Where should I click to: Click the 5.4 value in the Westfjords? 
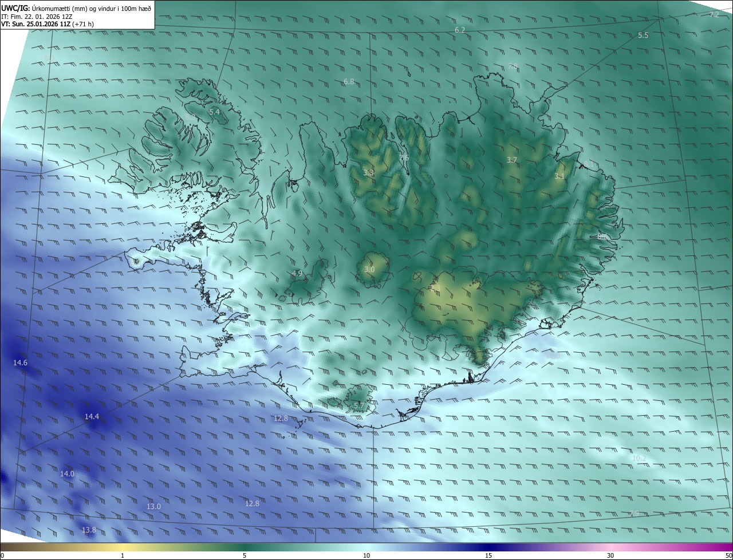click(214, 112)
